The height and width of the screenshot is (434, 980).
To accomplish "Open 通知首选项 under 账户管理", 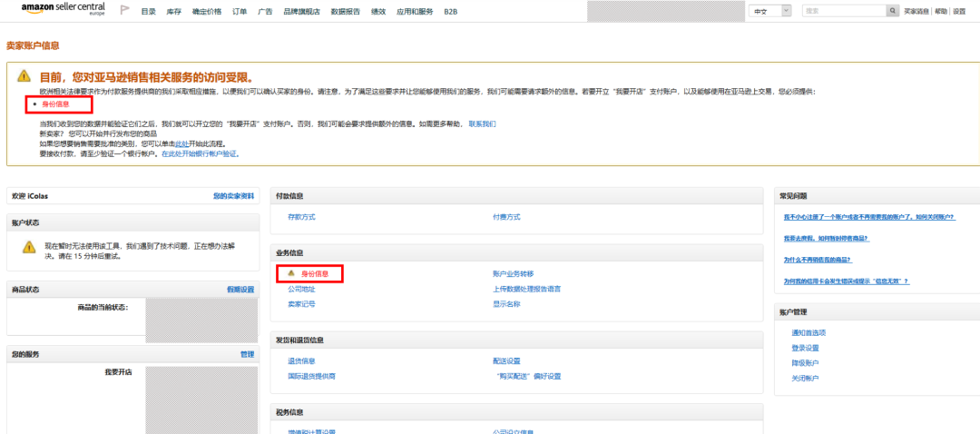I will click(x=808, y=332).
